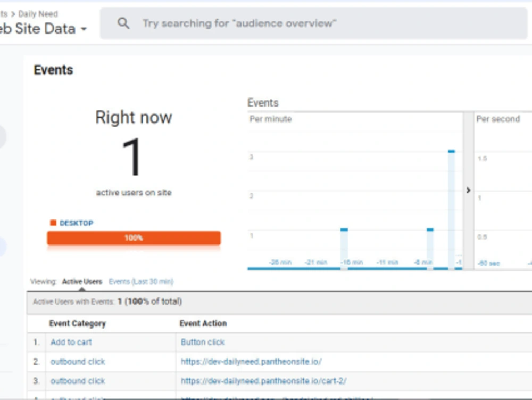Click the Per minute chart label

270,119
